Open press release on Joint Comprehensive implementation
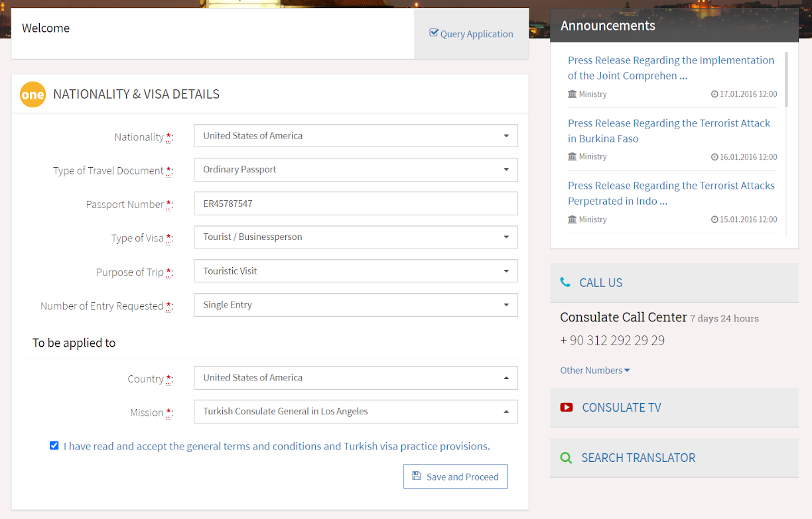This screenshot has height=519, width=812. (x=671, y=68)
